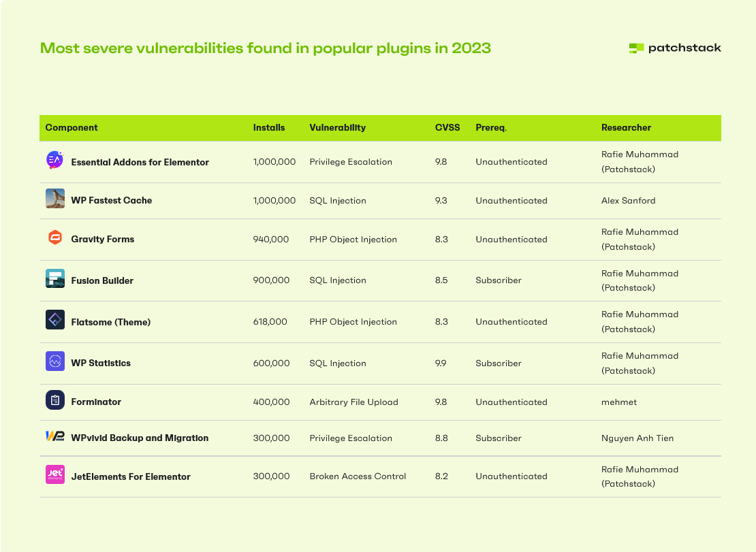
Task: Select the Essential Addons for Elementor name
Action: (x=140, y=162)
